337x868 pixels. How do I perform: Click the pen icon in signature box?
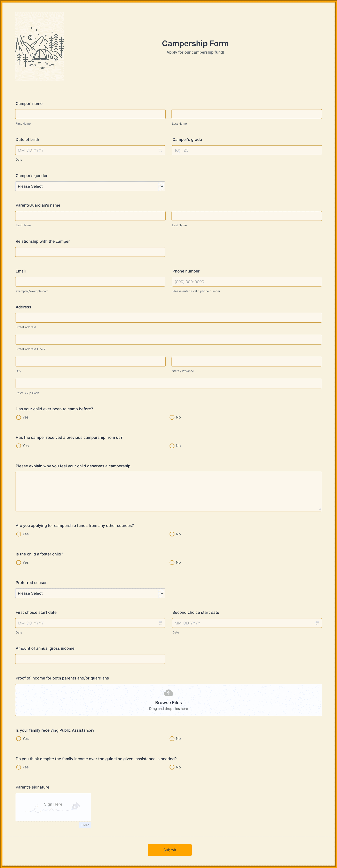[x=76, y=806]
